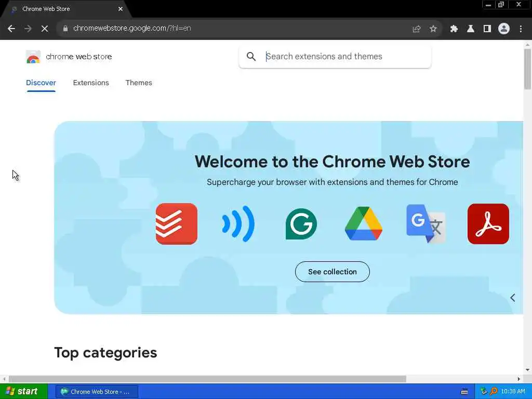Click the search magnifier icon

(x=251, y=56)
